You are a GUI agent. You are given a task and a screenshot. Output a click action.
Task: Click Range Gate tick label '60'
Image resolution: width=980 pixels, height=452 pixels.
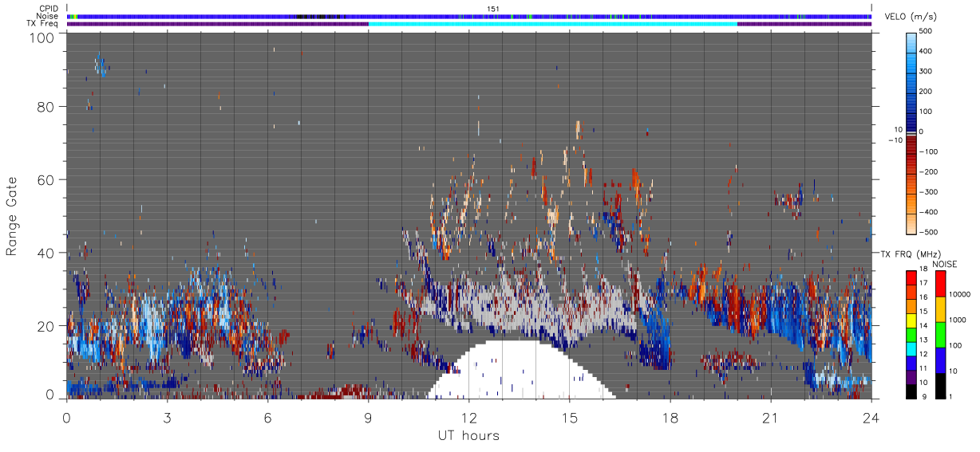tap(45, 179)
